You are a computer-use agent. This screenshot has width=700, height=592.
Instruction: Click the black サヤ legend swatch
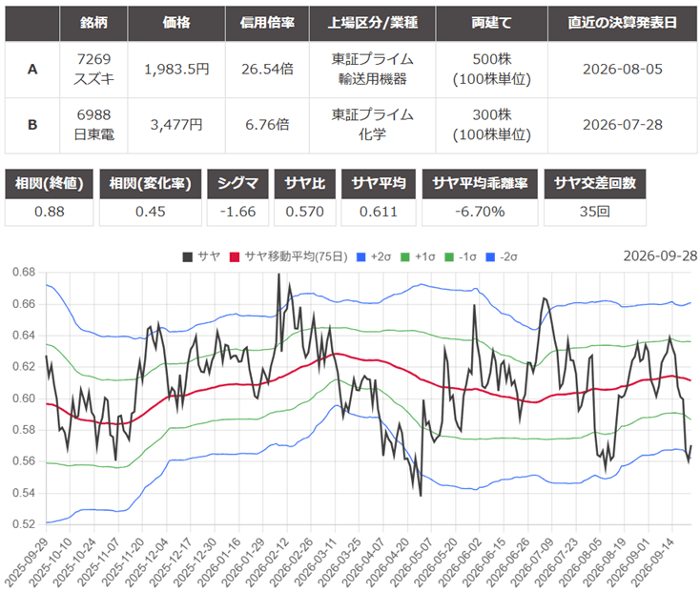pos(188,257)
